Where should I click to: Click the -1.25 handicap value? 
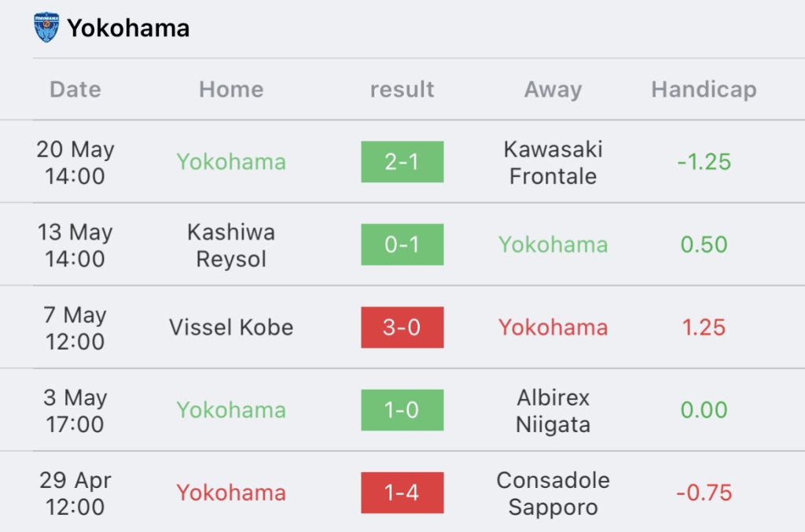pyautogui.click(x=704, y=162)
